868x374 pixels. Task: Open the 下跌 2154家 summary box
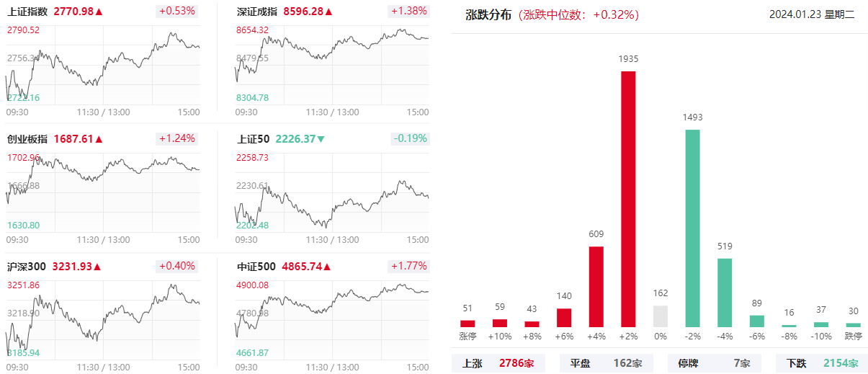822,364
